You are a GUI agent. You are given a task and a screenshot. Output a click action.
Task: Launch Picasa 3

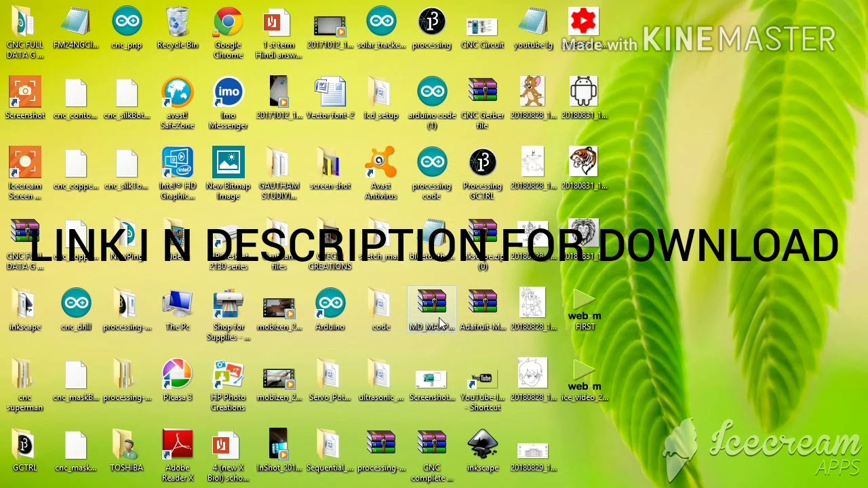(178, 381)
